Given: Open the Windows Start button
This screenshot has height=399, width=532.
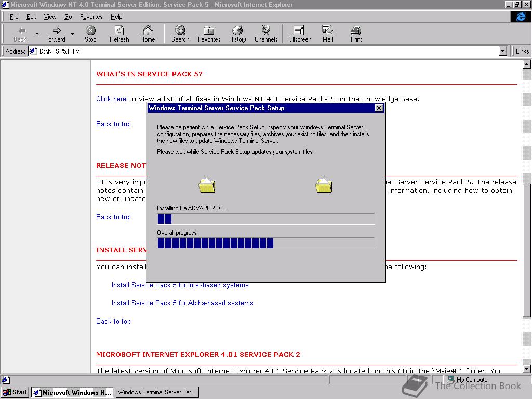Looking at the screenshot, I should tap(15, 392).
